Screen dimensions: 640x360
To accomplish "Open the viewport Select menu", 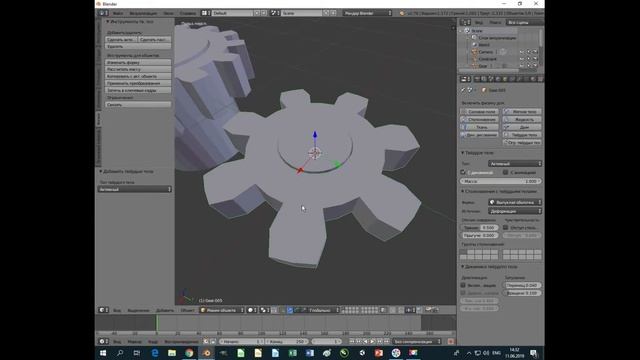I will click(138, 310).
